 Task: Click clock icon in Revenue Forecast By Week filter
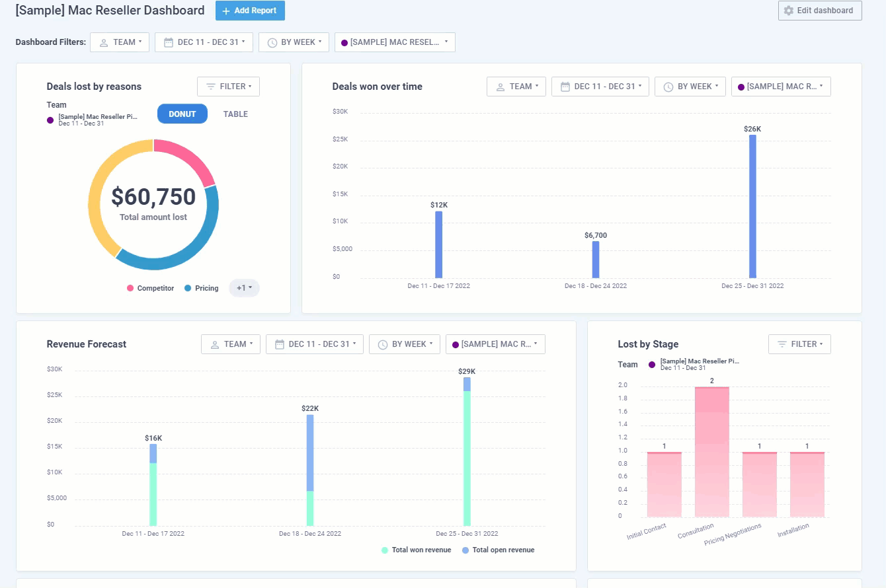tap(382, 344)
